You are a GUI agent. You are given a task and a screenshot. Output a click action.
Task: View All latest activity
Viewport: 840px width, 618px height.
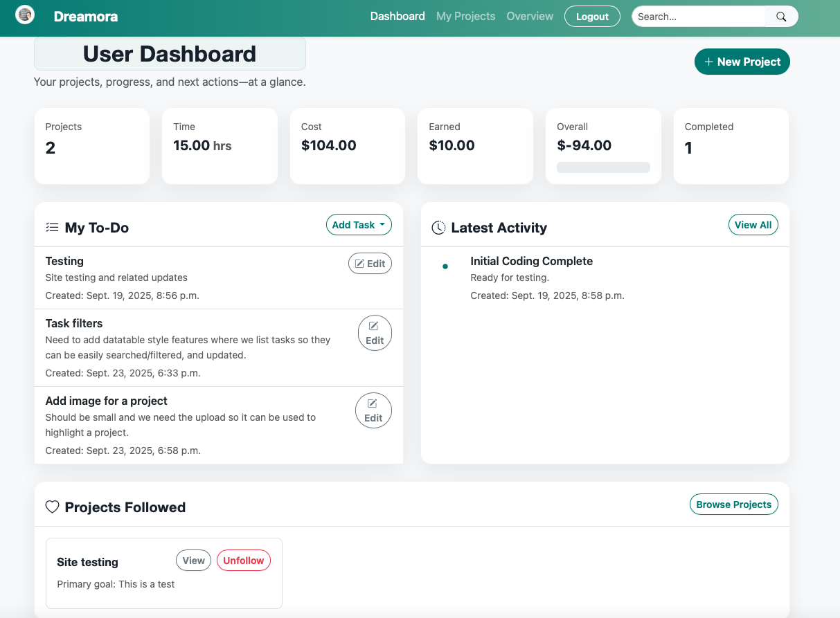(753, 224)
